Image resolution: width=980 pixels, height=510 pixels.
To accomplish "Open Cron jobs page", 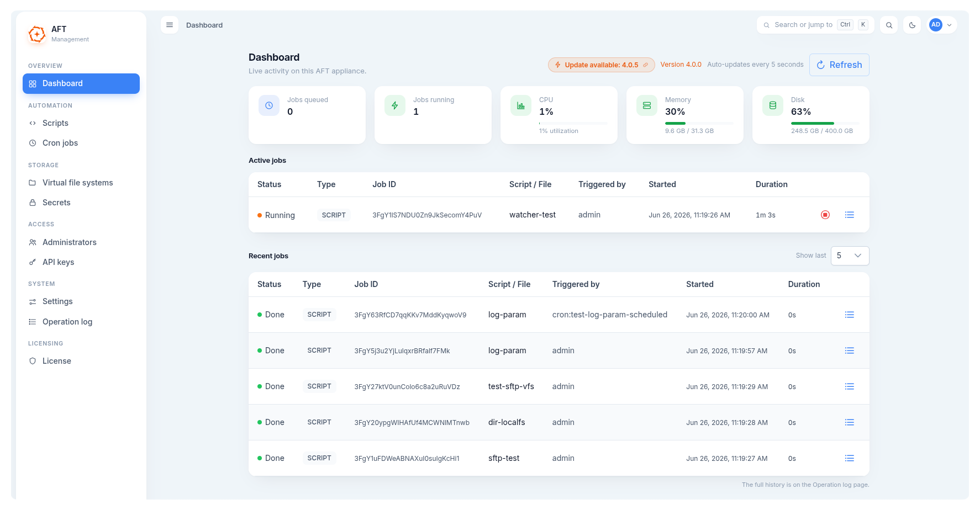I will click(81, 143).
